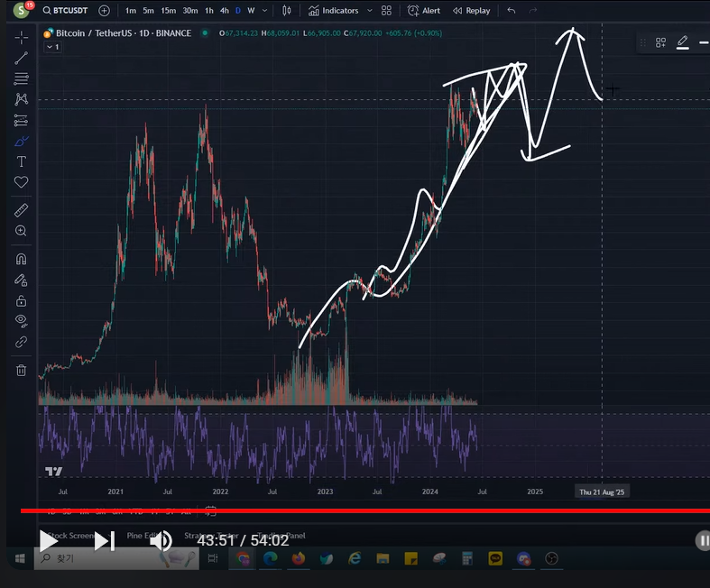Open the Trading Panel tab
This screenshot has height=588, width=710.
coord(281,536)
